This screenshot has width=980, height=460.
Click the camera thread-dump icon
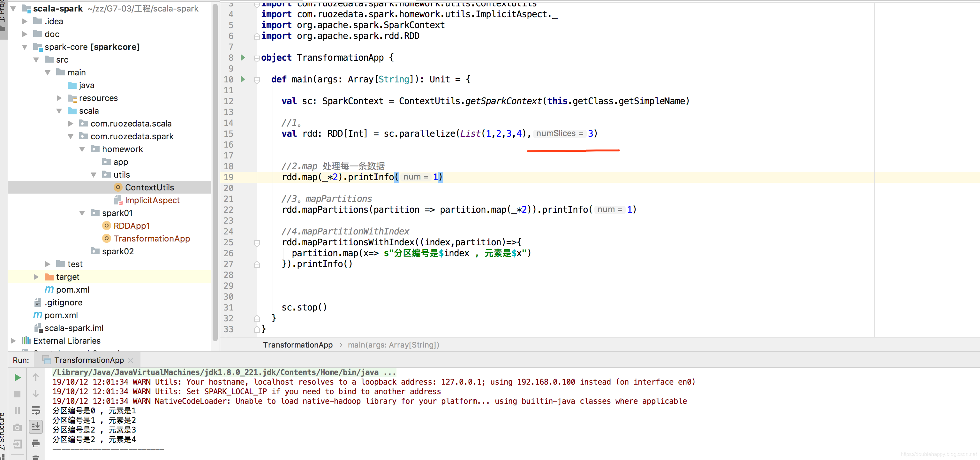(x=17, y=427)
